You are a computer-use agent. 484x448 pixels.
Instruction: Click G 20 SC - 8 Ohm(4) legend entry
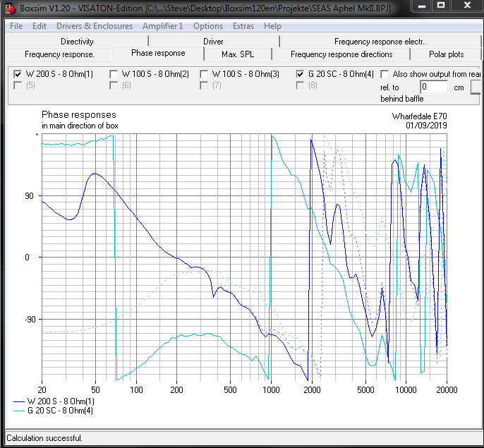(x=53, y=411)
